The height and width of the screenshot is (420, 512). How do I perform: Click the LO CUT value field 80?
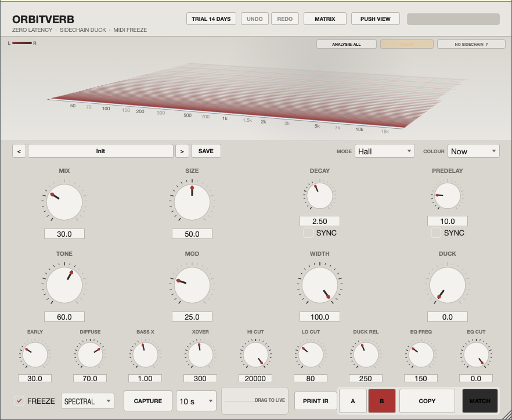[x=311, y=378]
